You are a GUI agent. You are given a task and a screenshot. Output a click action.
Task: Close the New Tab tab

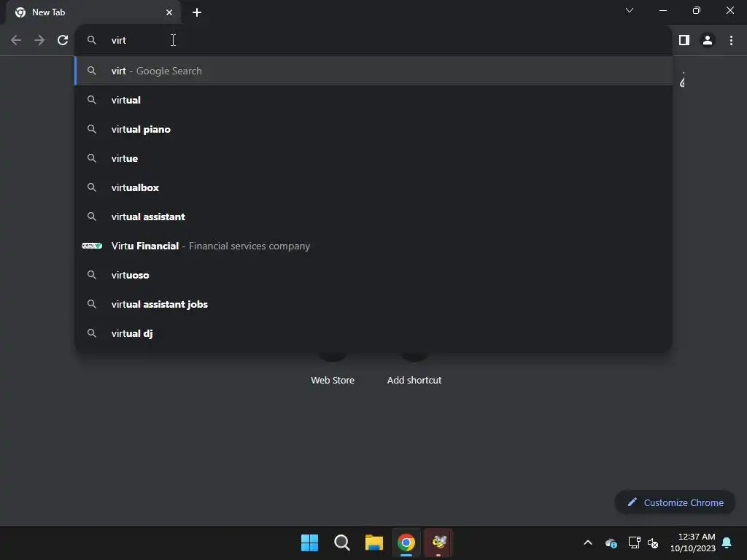(169, 12)
